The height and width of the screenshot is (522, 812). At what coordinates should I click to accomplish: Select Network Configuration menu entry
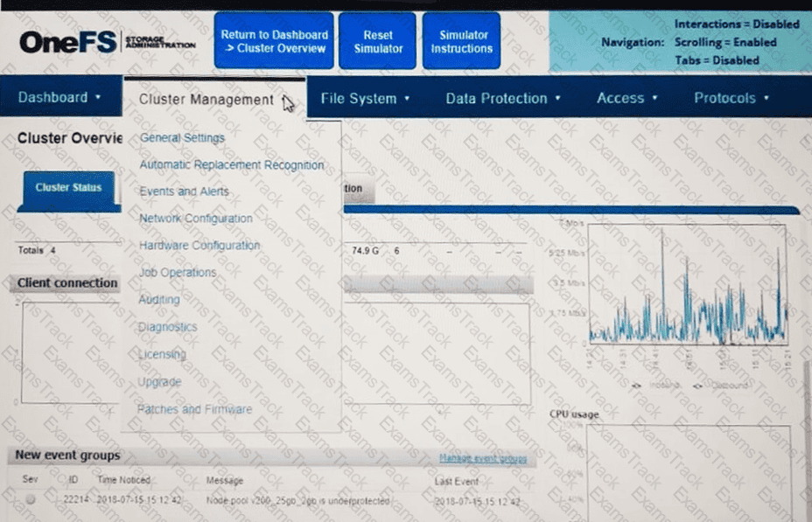[196, 219]
